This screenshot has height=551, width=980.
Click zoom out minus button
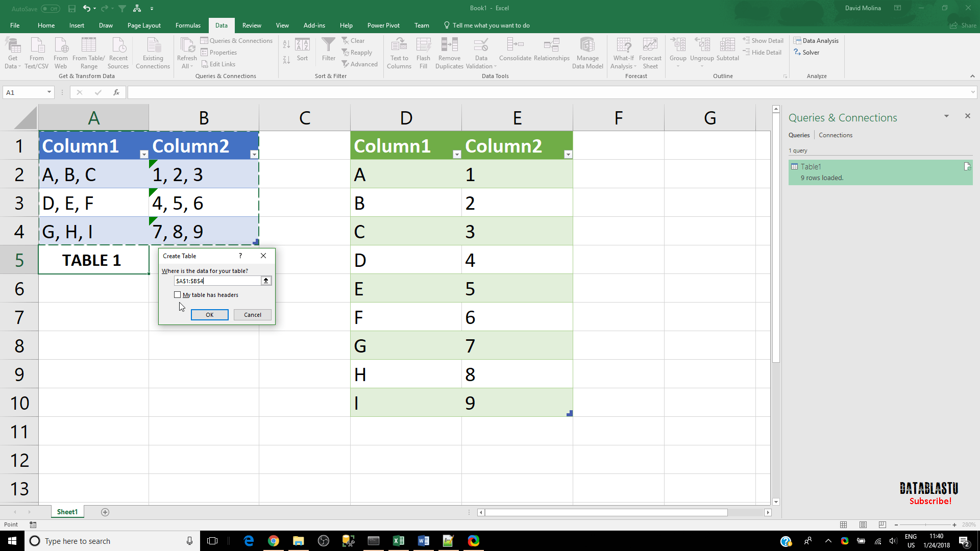(896, 524)
